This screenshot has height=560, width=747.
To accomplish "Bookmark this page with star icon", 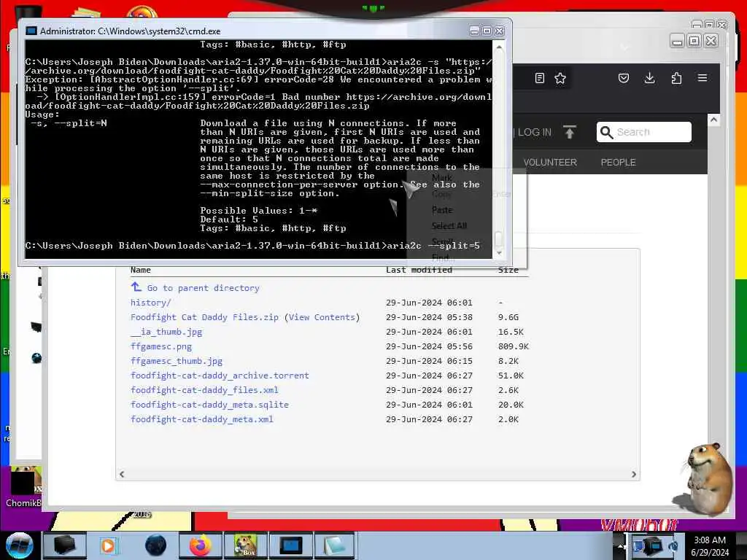I will [x=560, y=78].
